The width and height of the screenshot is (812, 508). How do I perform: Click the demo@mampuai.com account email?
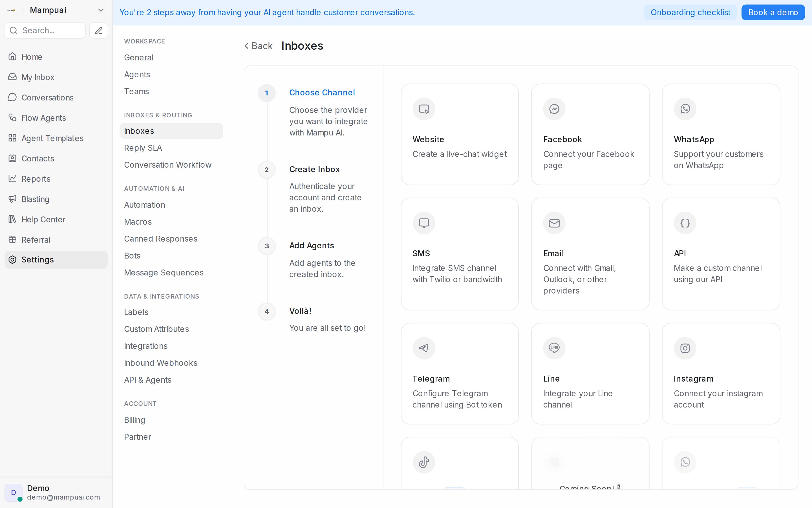pos(63,497)
